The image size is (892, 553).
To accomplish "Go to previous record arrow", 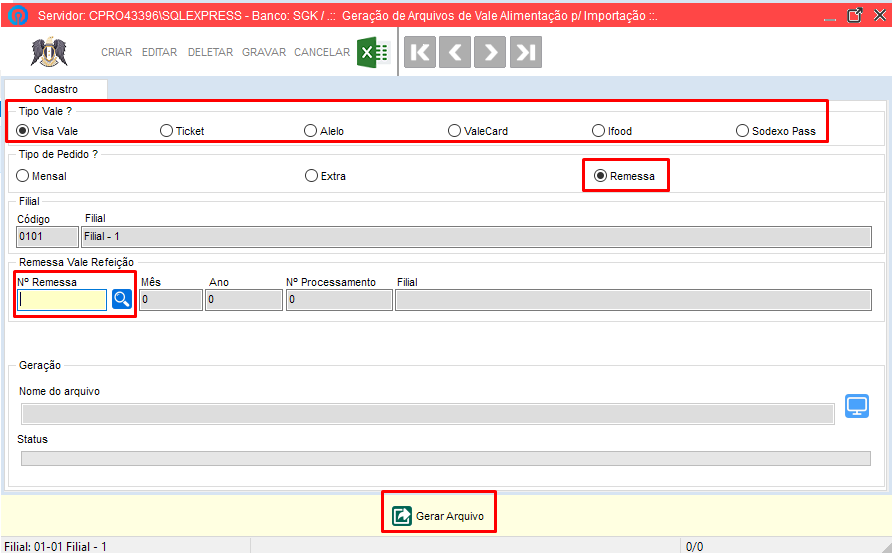I will [x=455, y=52].
